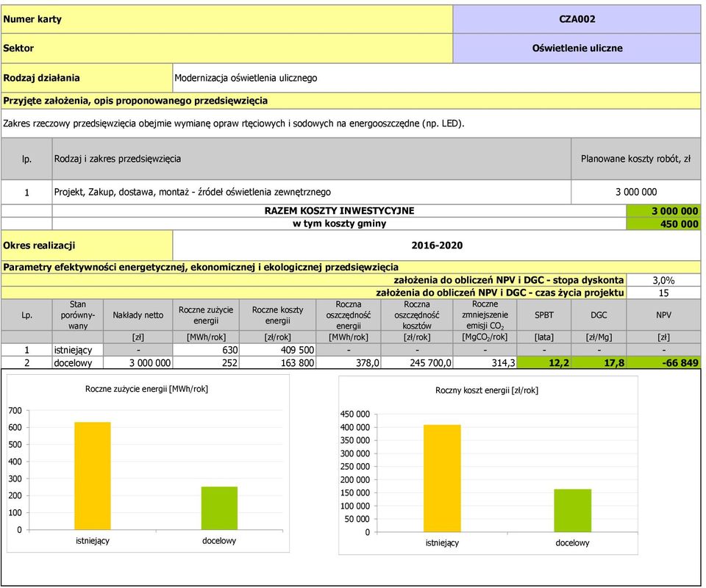Click the Roczna oszczędność energii header
Image resolution: width=706 pixels, height=588 pixels.
(x=349, y=315)
